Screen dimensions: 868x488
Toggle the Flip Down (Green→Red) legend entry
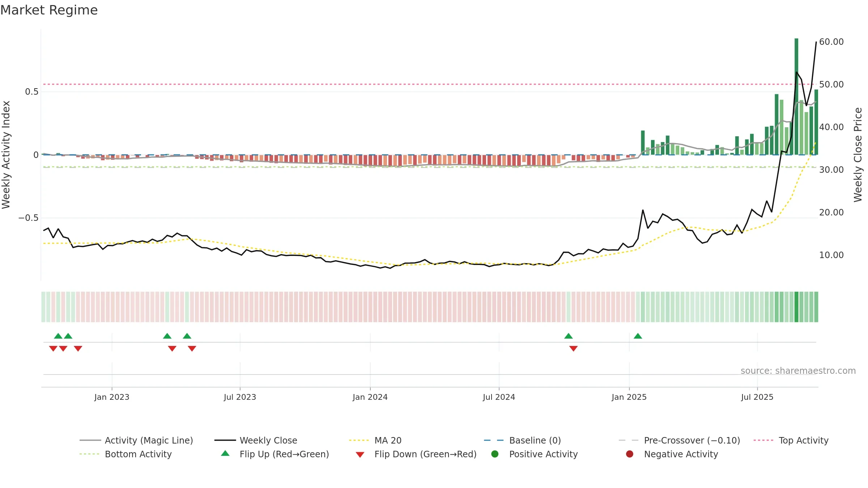pyautogui.click(x=416, y=454)
